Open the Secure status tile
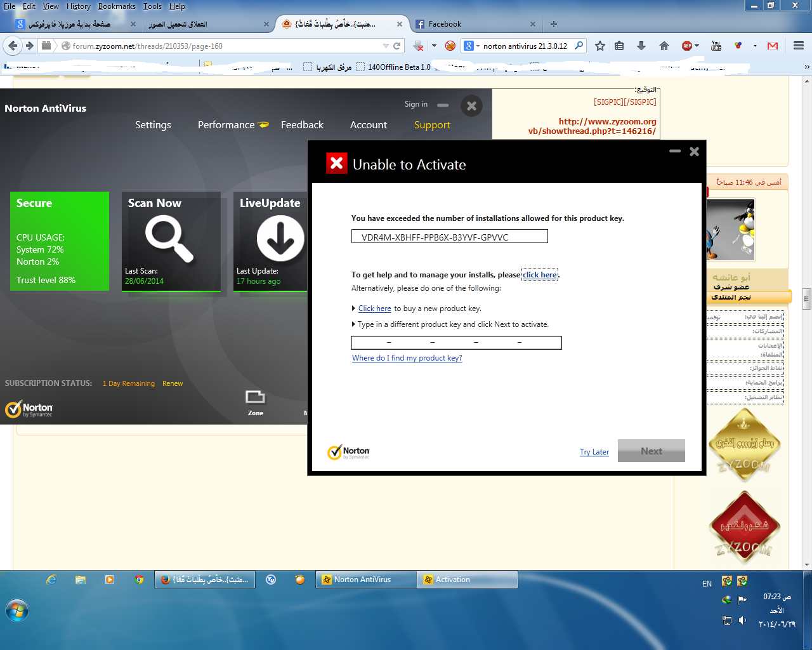812x650 pixels. [60, 241]
